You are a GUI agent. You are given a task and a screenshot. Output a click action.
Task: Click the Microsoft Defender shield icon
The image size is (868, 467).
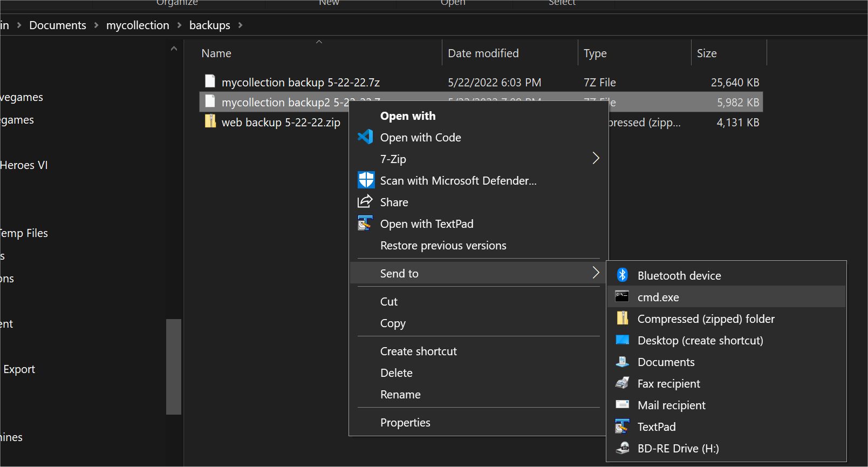point(366,180)
